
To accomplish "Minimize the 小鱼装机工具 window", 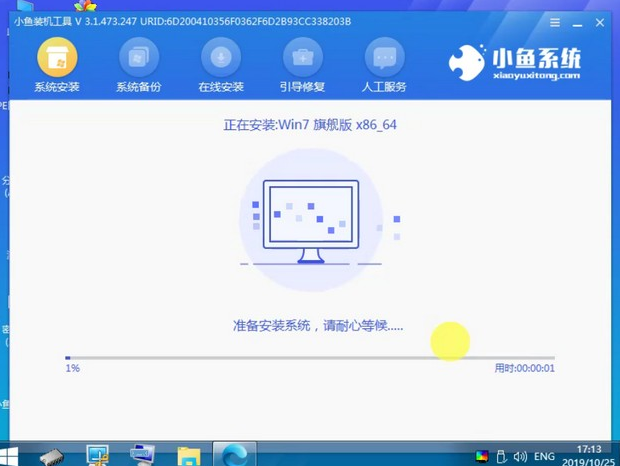I will pyautogui.click(x=577, y=24).
